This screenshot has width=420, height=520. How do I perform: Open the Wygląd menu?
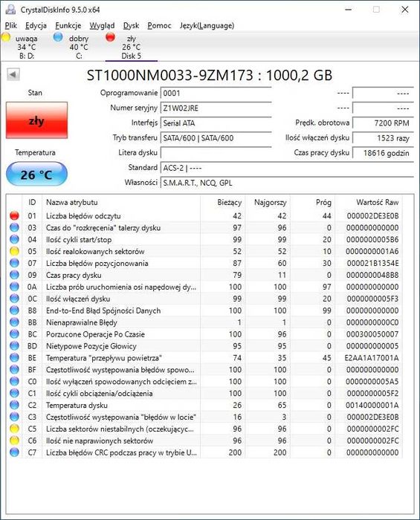(x=102, y=25)
